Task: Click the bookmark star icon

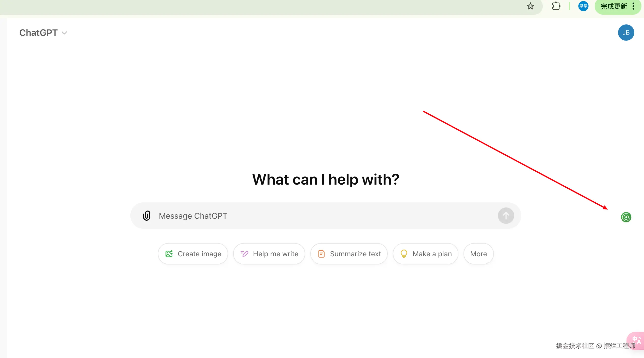Action: click(530, 6)
